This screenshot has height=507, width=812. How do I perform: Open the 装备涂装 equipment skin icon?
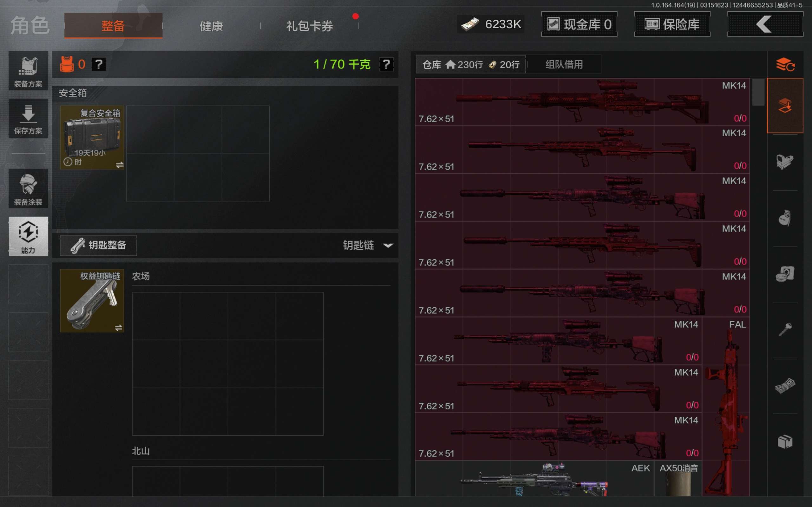coord(28,189)
